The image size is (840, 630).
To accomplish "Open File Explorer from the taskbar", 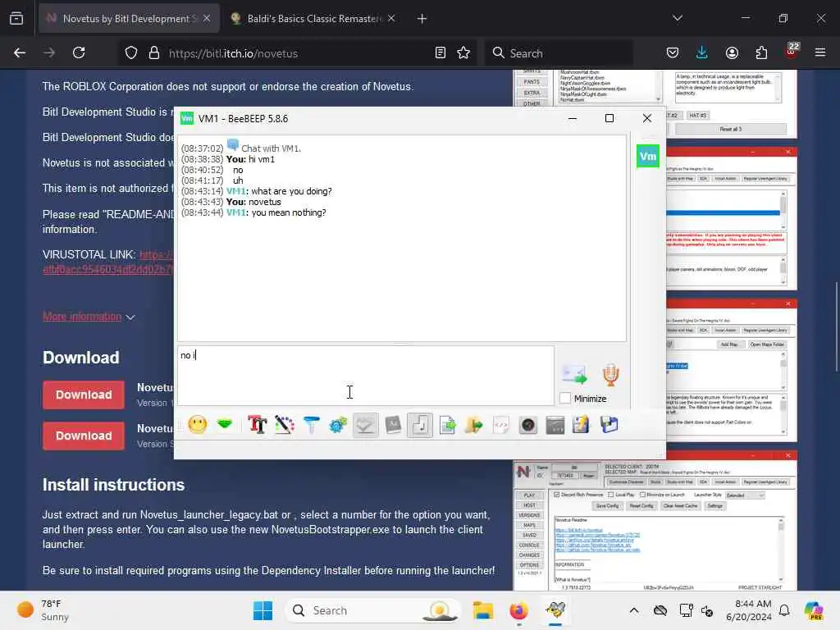I will pos(482,610).
